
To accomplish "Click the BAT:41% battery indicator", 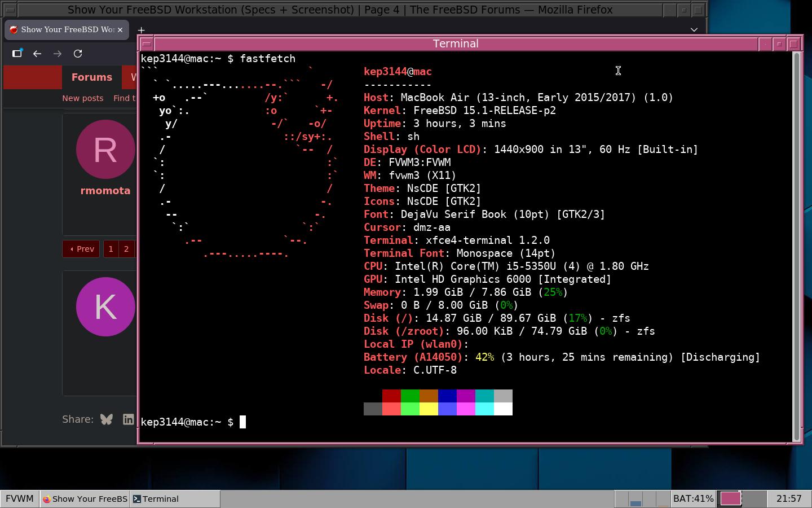I will tap(694, 499).
